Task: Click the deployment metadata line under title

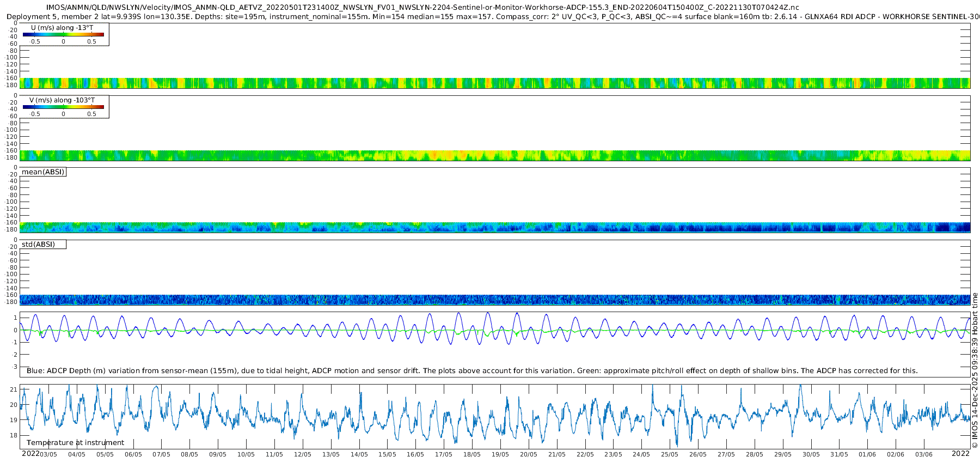Action: click(490, 17)
